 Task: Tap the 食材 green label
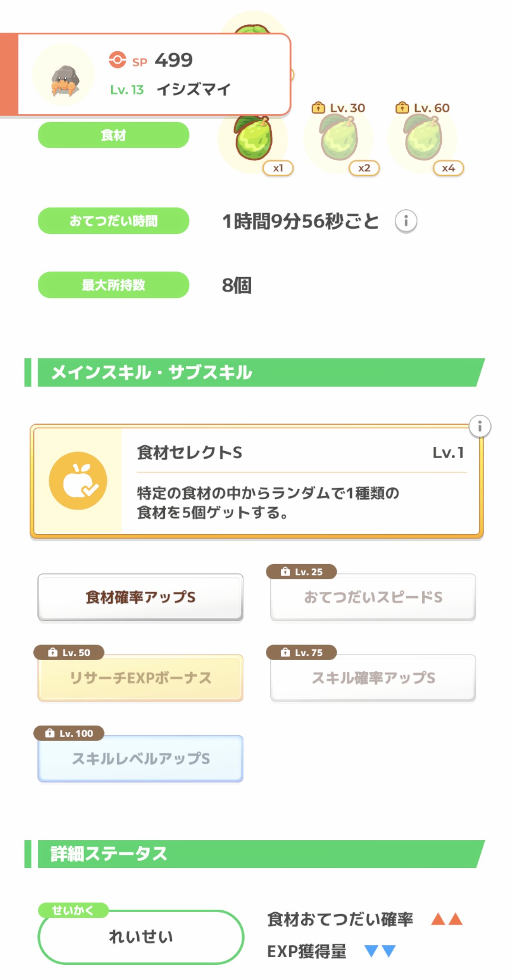tap(114, 135)
